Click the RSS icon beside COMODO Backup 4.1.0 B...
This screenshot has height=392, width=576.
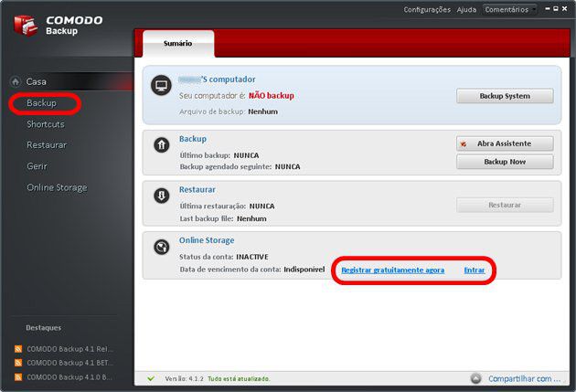coord(18,377)
